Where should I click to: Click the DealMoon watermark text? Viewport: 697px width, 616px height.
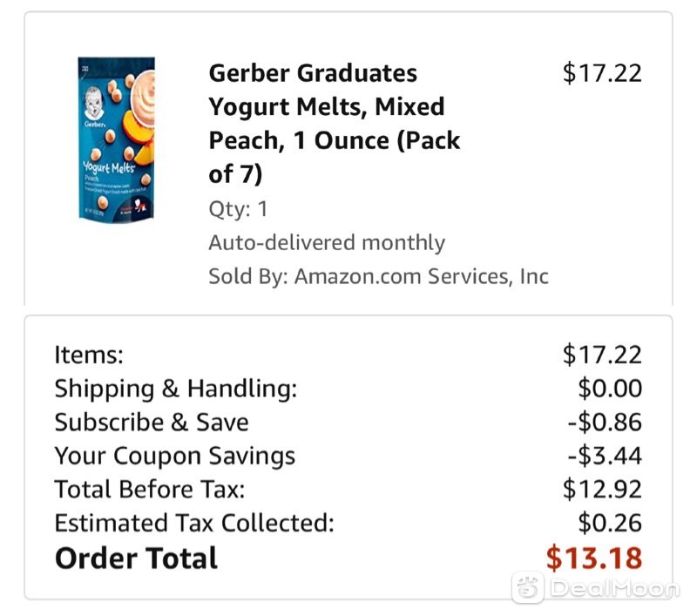(615, 588)
